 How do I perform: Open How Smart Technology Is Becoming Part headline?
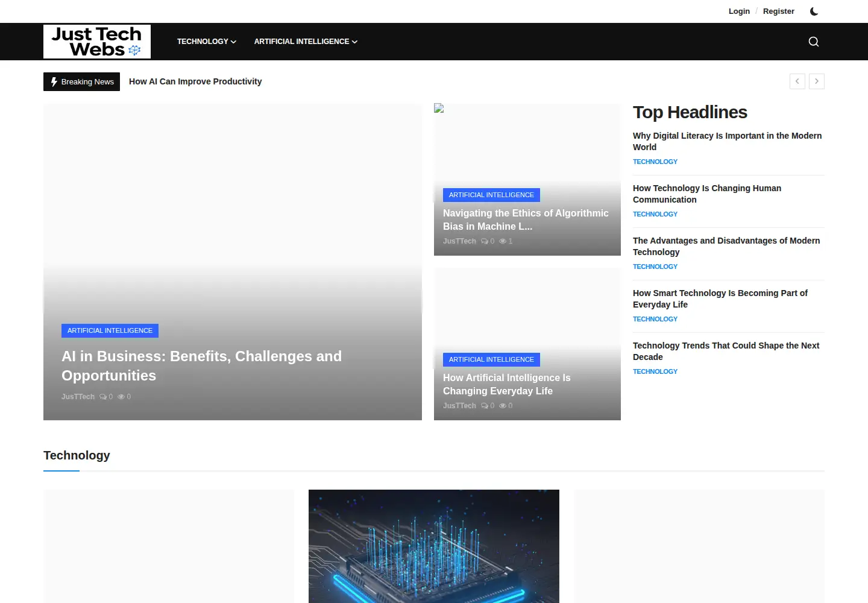tap(720, 299)
